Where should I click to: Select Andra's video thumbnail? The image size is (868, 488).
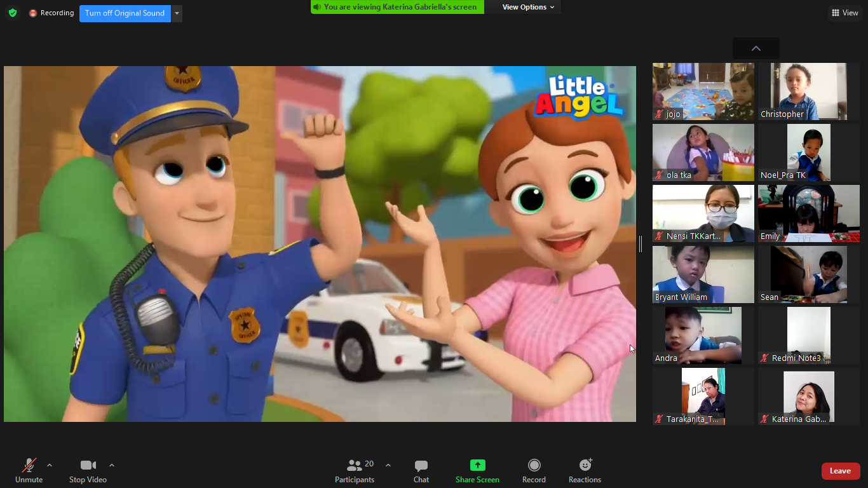703,335
